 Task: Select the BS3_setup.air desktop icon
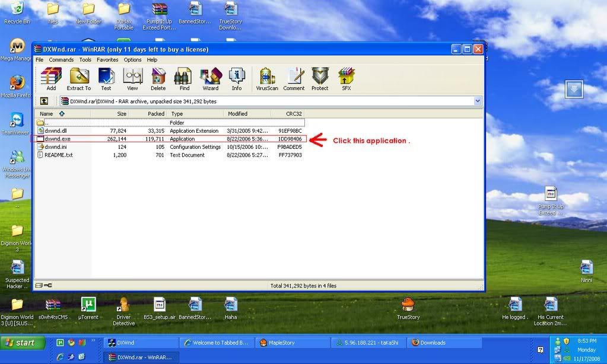tap(159, 309)
